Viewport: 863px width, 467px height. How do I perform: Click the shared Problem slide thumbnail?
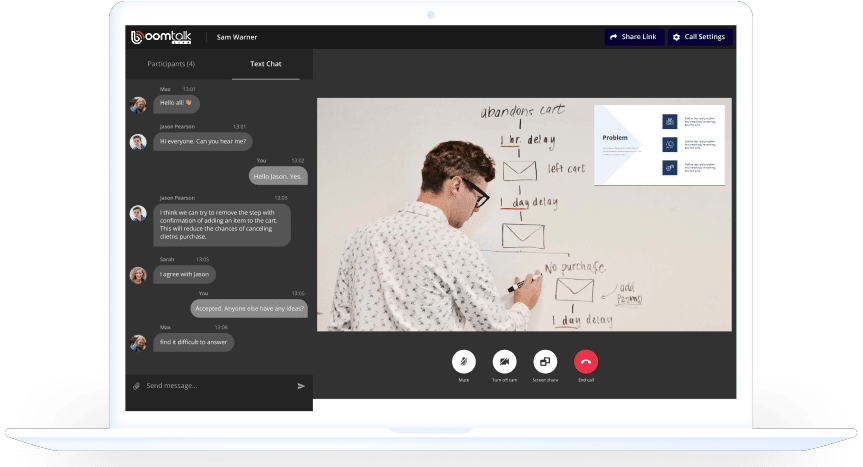coord(658,145)
